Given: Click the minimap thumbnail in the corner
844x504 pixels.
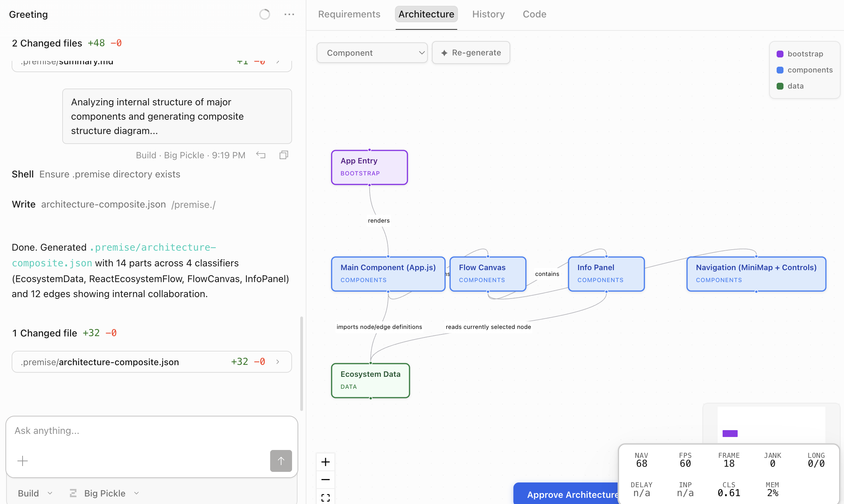Looking at the screenshot, I should (771, 424).
